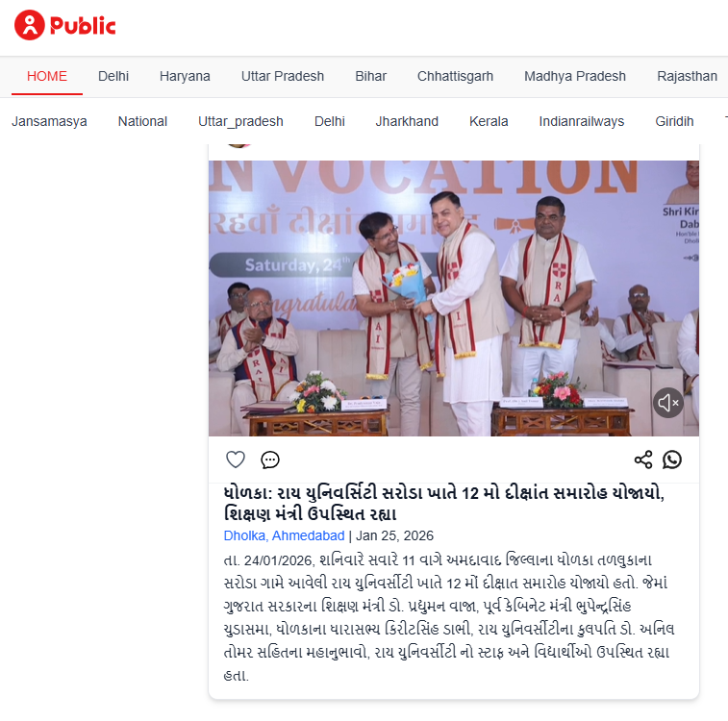Select the Indianrailways category
728x721 pixels.
[x=581, y=121]
